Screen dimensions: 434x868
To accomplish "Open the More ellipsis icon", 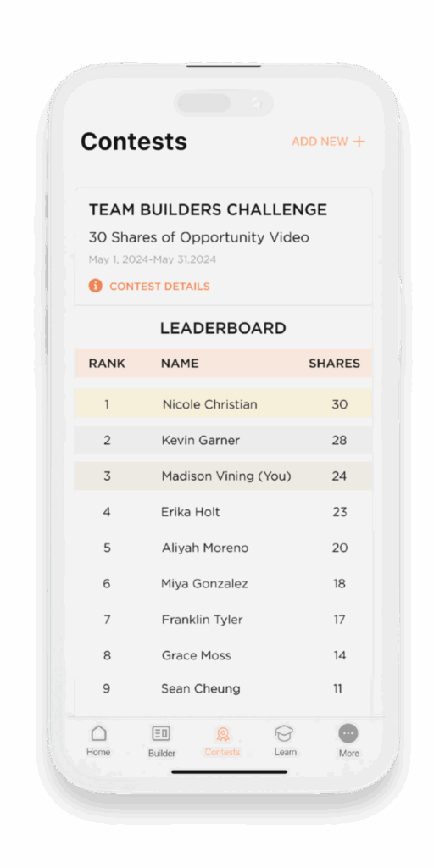I will click(x=348, y=733).
